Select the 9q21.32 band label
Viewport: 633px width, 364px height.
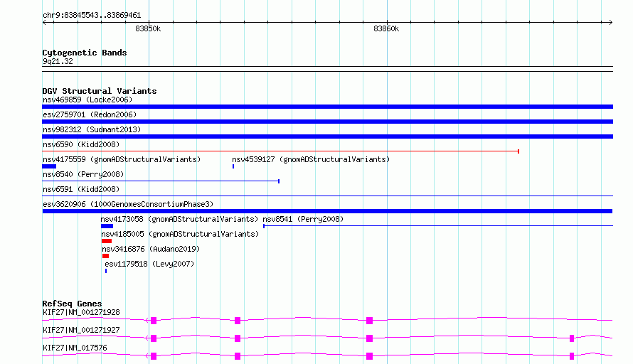[x=58, y=61]
